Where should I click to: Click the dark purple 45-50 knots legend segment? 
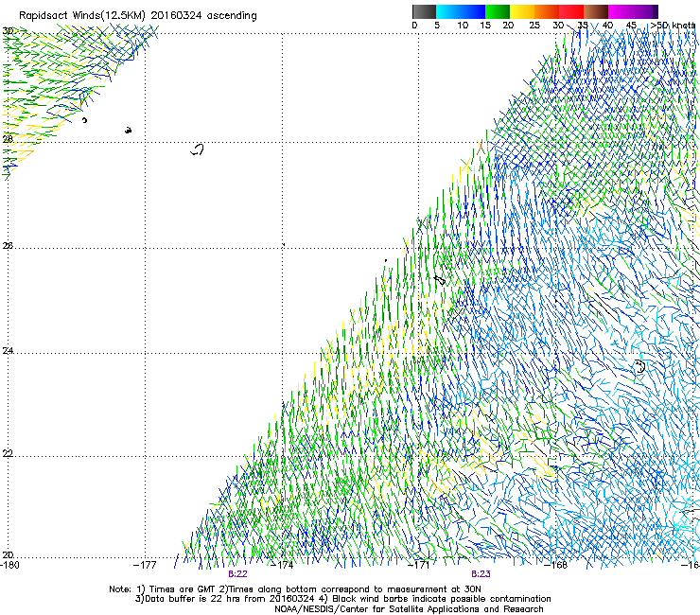645,11
